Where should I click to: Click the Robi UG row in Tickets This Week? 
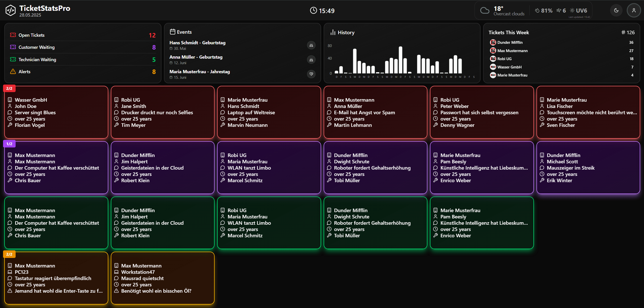coord(562,59)
